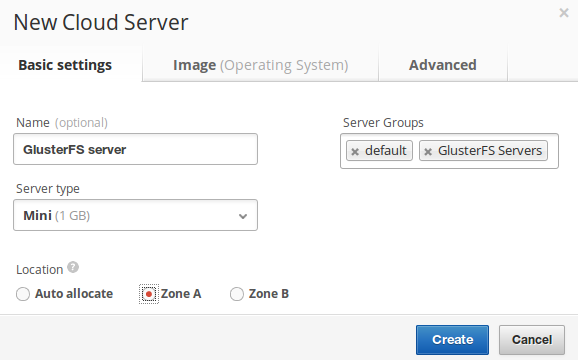The image size is (578, 360).
Task: Select the Zone A radio button
Action: (x=149, y=294)
